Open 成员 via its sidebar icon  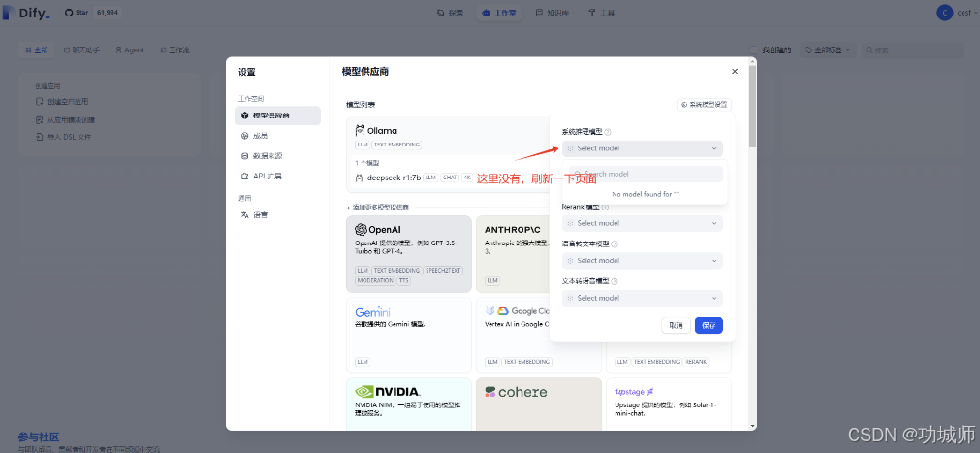(245, 136)
